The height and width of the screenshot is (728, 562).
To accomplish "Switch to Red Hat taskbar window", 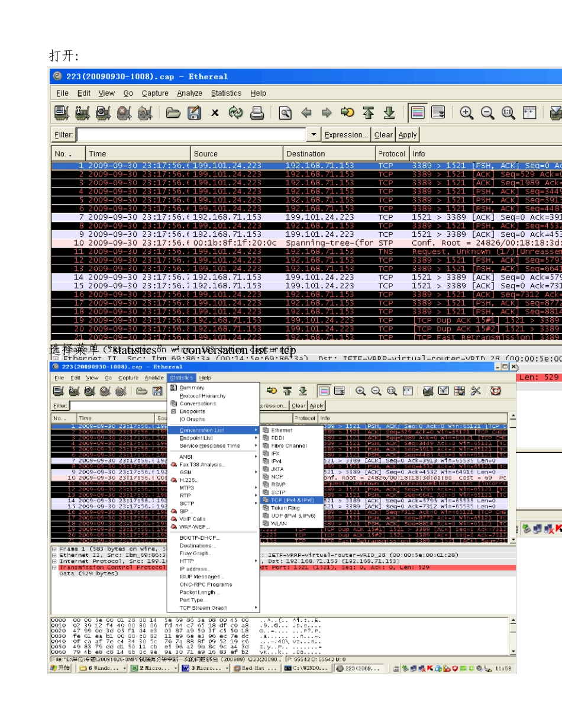I will tap(256, 668).
